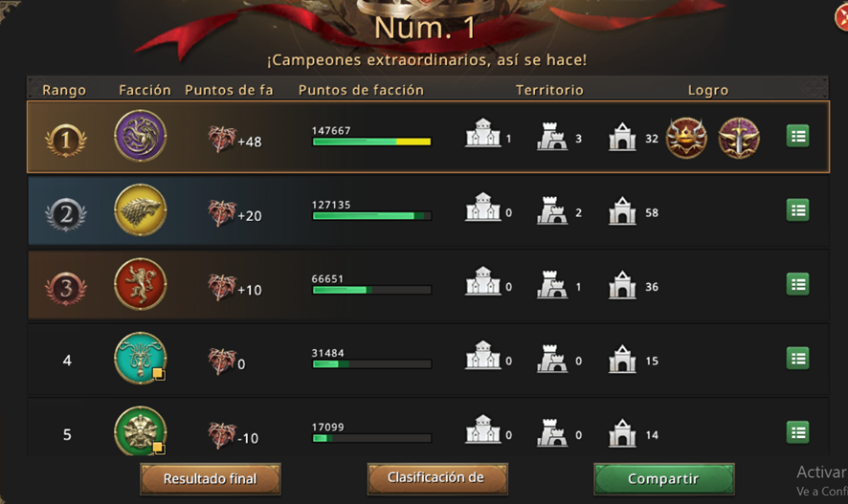This screenshot has width=848, height=504.
Task: Click the green Tyrell rose emblem
Action: point(140,431)
